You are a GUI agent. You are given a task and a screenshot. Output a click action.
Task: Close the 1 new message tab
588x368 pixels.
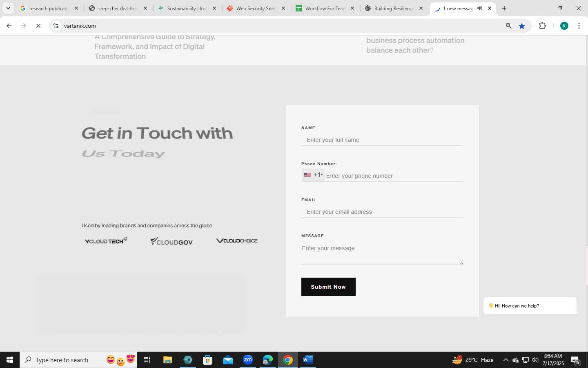(x=490, y=8)
